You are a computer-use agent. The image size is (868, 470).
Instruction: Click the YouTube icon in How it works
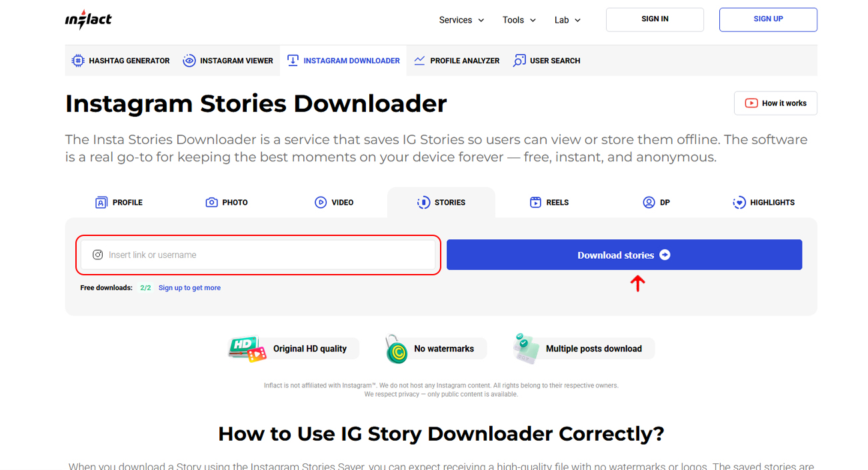coord(751,103)
